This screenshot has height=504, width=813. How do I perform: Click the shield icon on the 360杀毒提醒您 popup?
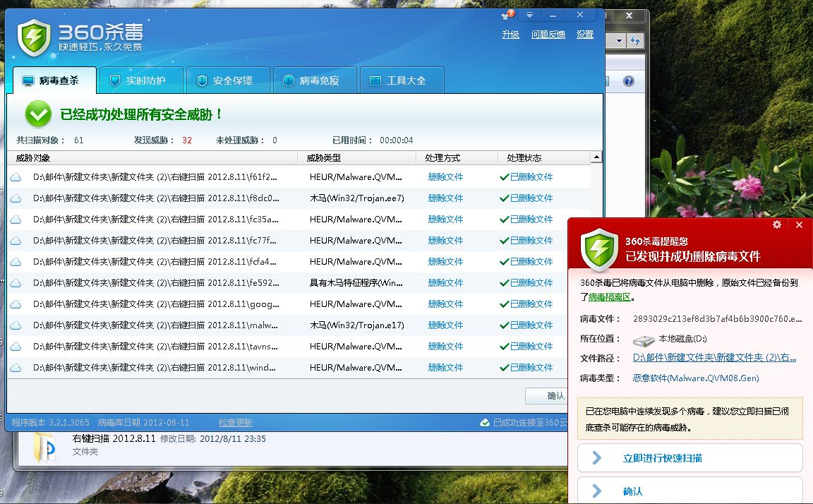[599, 251]
